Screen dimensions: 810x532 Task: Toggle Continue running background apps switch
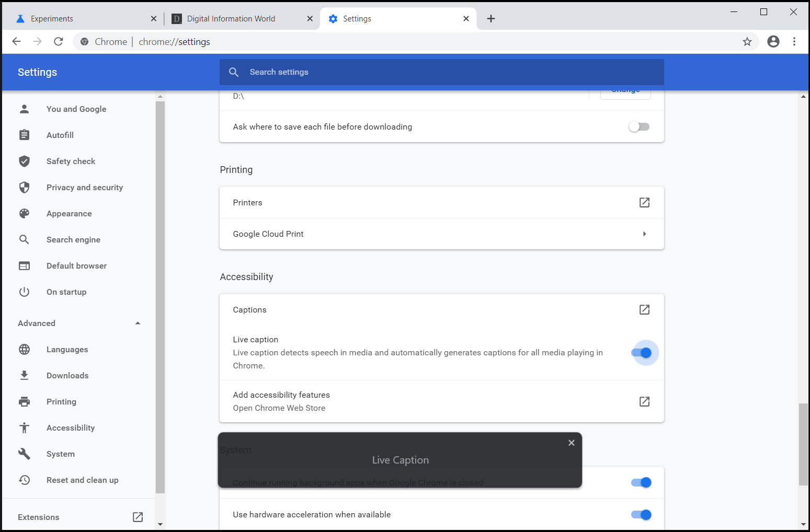tap(641, 482)
